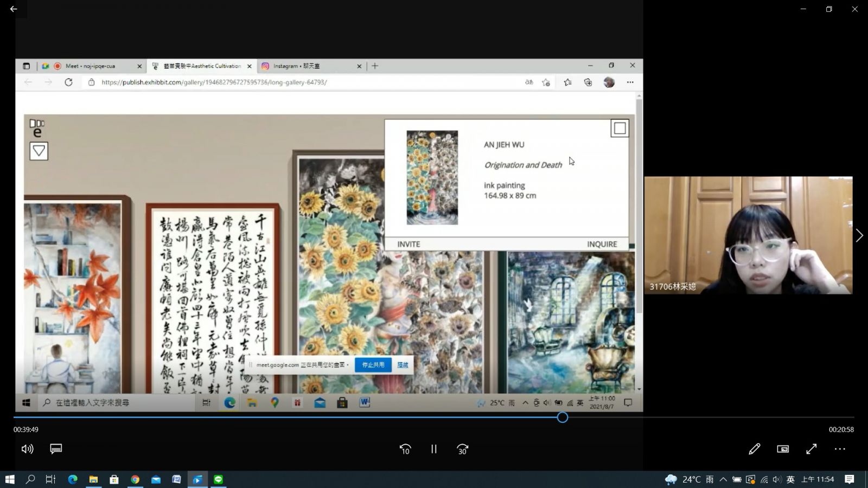
Task: Switch to the Aesthetic Cultivation tab
Action: point(202,66)
